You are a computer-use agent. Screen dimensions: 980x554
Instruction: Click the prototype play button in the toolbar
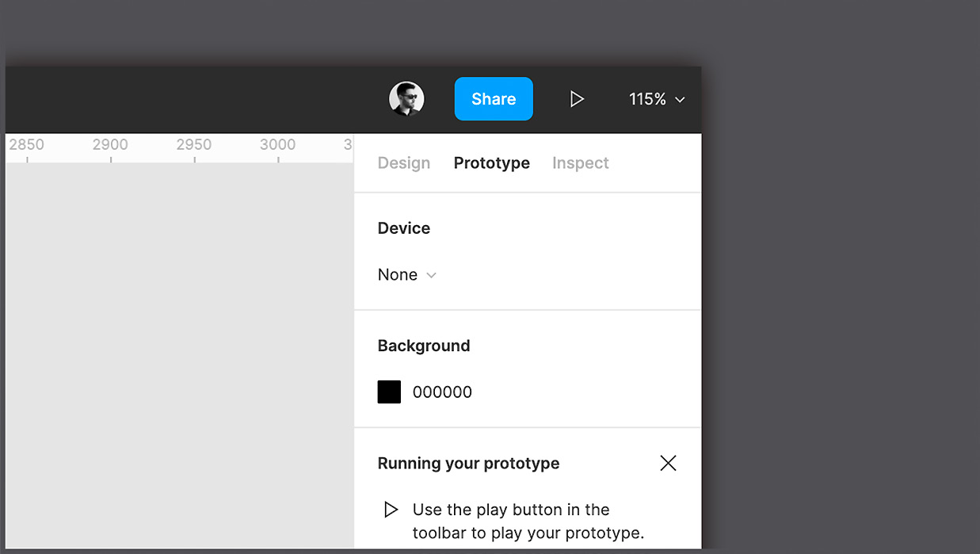[577, 98]
